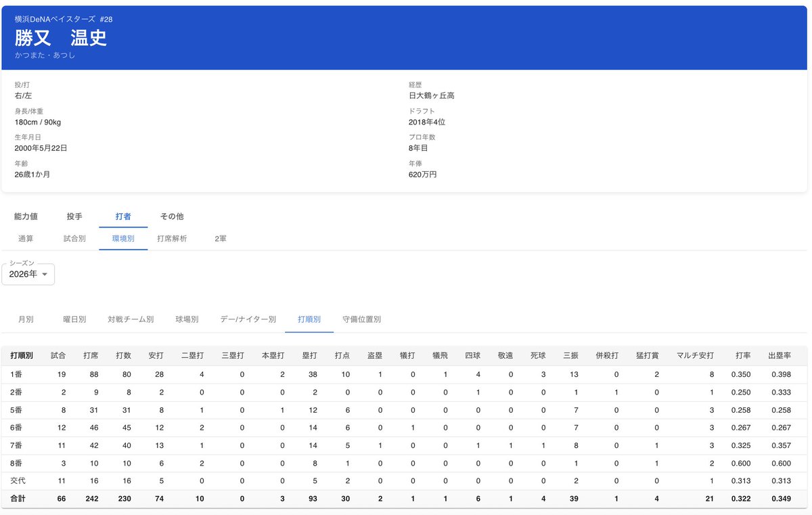
Task: Click the 打点 column header
Action: coord(342,355)
